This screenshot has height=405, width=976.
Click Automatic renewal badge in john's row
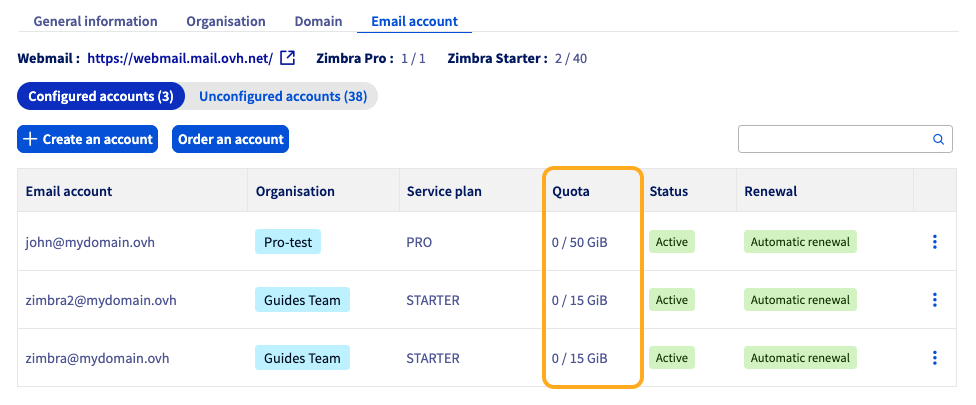(x=800, y=242)
